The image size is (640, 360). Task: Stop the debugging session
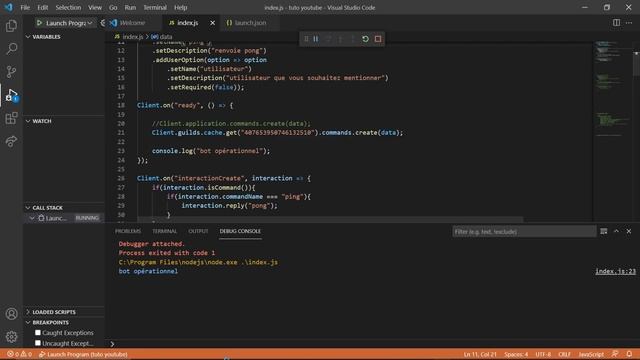tap(378, 39)
